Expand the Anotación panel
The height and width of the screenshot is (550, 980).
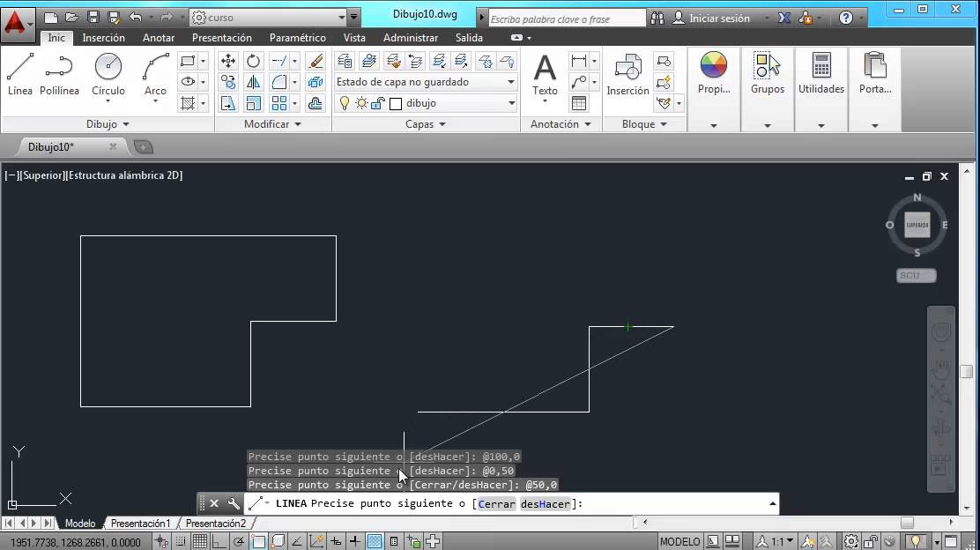click(561, 124)
